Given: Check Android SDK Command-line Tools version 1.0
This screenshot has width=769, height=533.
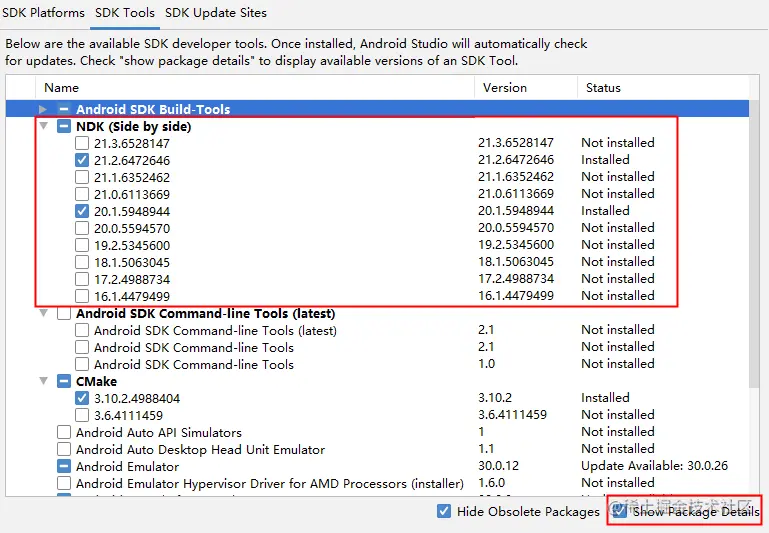Looking at the screenshot, I should pyautogui.click(x=82, y=364).
